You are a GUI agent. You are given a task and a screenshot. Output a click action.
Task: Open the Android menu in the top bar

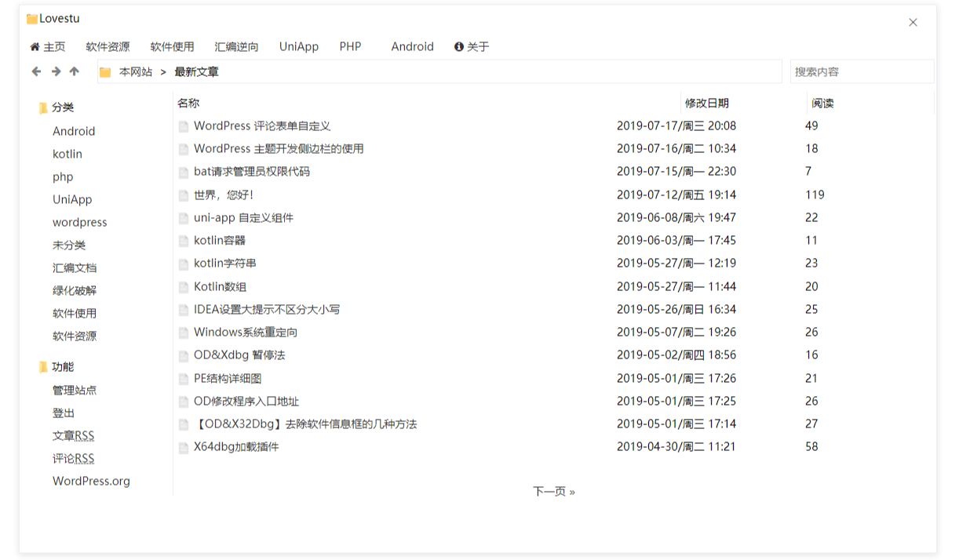(x=412, y=47)
